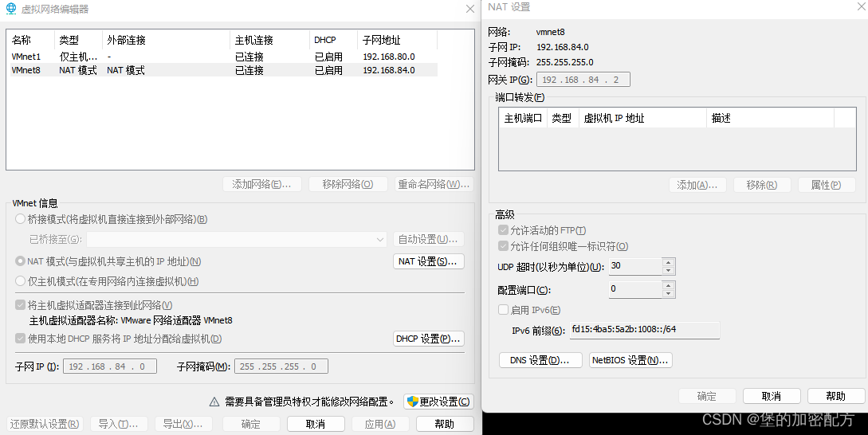Click subnet address 192.168.84.0 cell in the table
This screenshot has width=868, height=435.
389,70
